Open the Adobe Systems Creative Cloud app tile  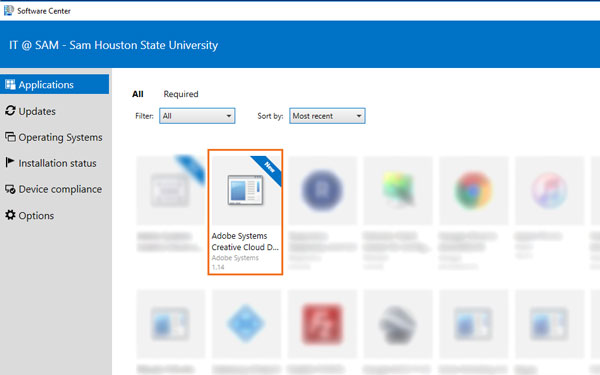click(x=245, y=212)
